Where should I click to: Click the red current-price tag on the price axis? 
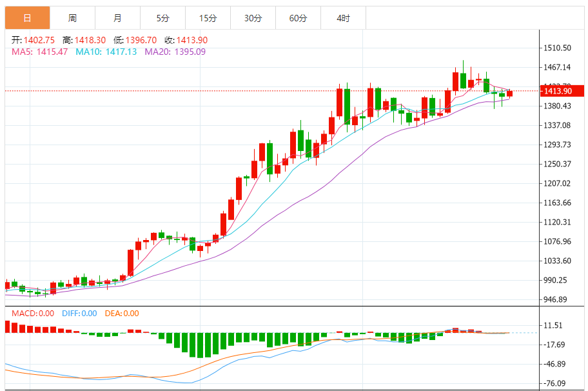click(558, 91)
